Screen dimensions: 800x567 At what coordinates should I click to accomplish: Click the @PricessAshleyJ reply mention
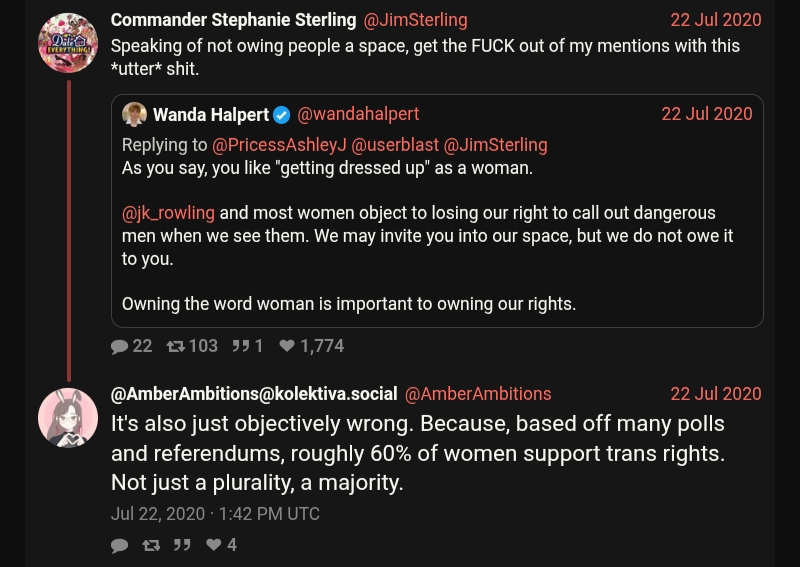point(279,145)
